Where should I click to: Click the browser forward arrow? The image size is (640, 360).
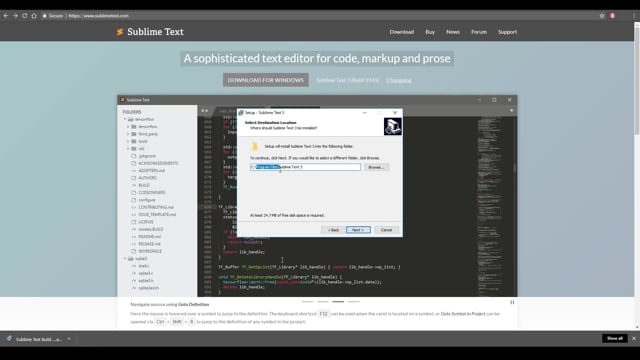pyautogui.click(x=15, y=16)
